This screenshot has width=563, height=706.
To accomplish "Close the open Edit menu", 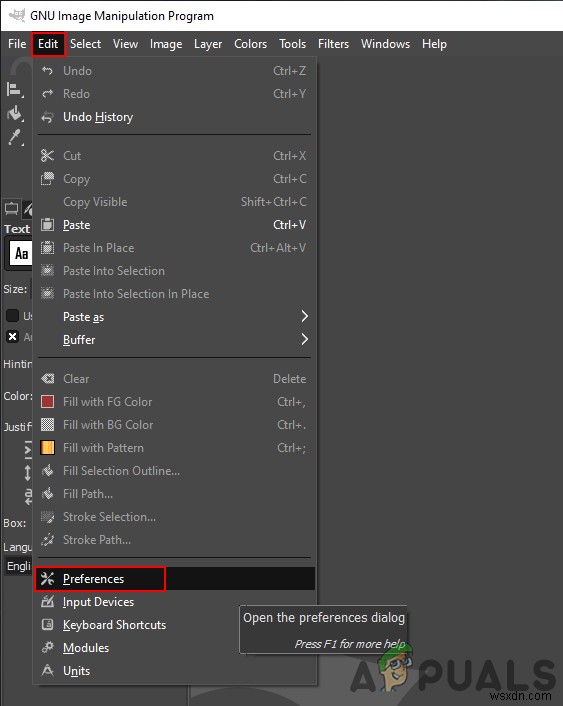I will click(48, 44).
